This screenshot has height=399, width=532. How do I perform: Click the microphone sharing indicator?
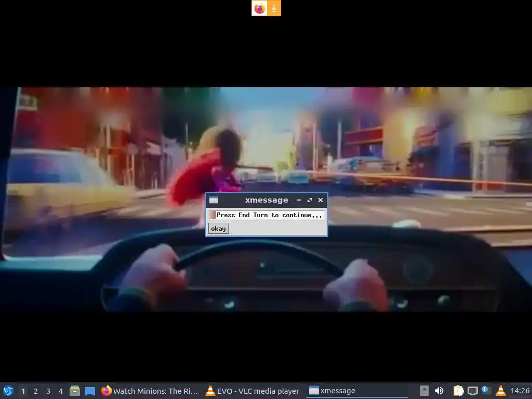[274, 8]
